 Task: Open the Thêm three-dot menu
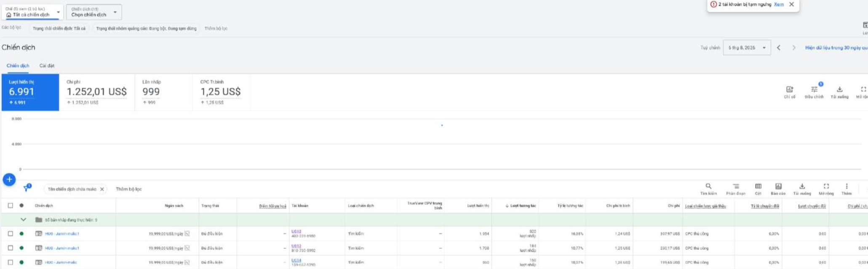click(x=847, y=189)
